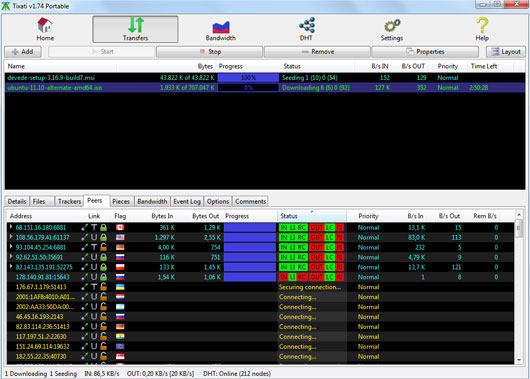The width and height of the screenshot is (530, 379).
Task: Switch to the Options tab
Action: click(x=218, y=202)
